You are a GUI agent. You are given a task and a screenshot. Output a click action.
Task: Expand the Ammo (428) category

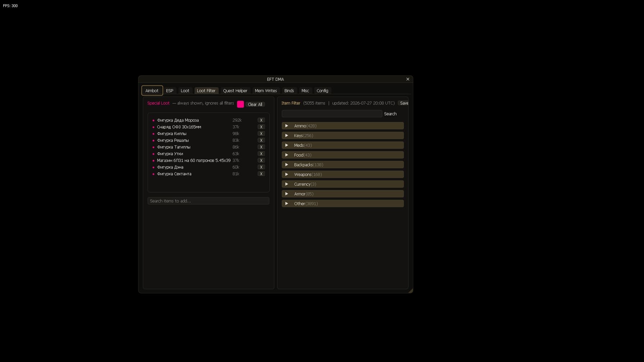(342, 126)
